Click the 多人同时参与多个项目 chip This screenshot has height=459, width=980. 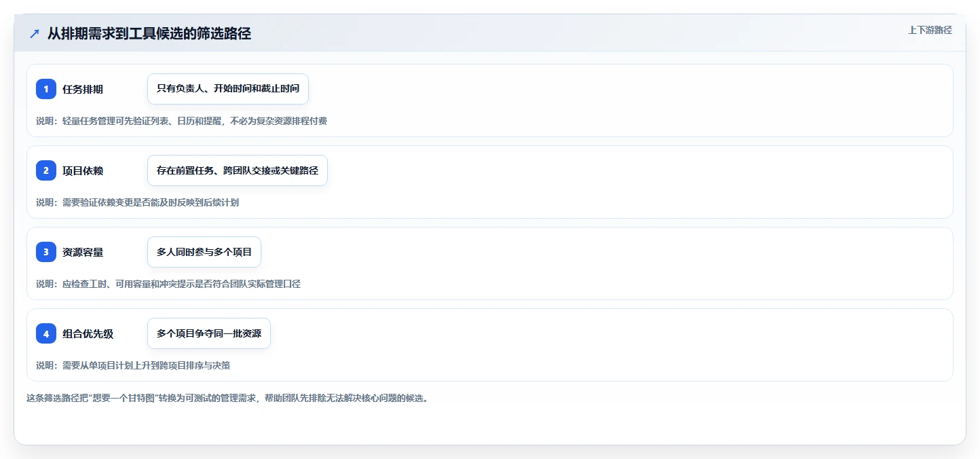204,252
